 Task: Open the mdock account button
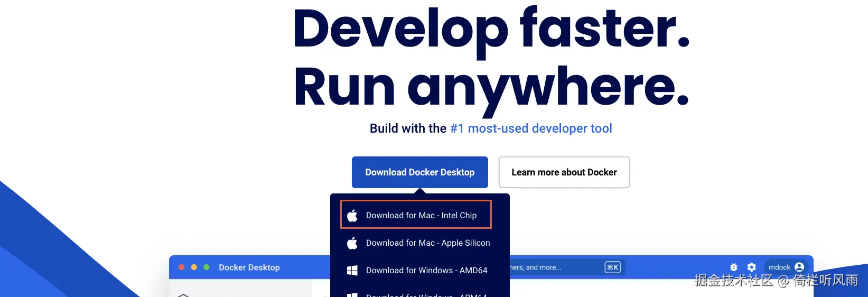pos(786,267)
